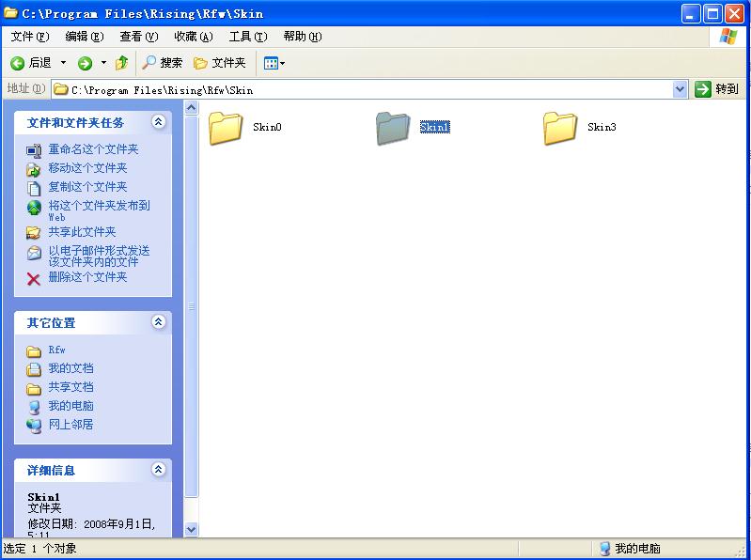Click the address bar path field
The image size is (751, 560).
click(362, 89)
